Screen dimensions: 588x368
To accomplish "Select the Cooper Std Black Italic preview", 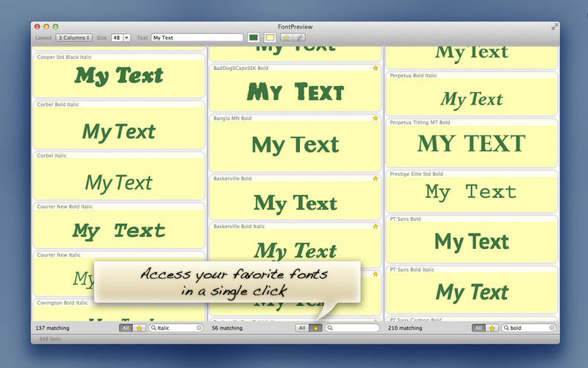I will click(x=119, y=76).
